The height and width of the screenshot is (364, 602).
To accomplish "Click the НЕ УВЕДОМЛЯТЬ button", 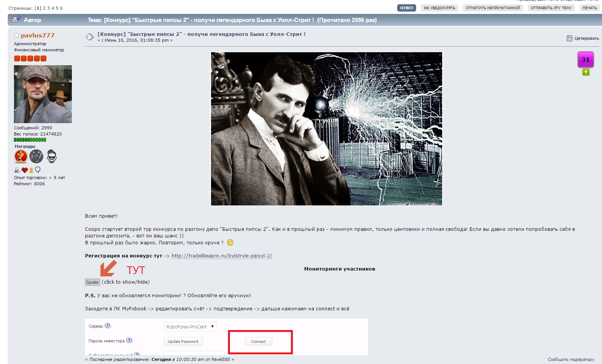I will click(439, 8).
